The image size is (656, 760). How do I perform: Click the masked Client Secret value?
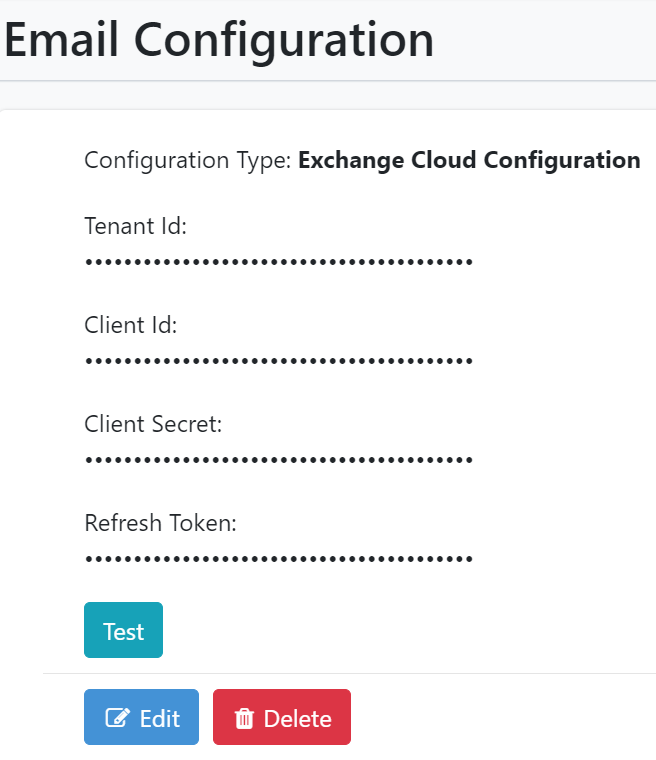tap(278, 460)
